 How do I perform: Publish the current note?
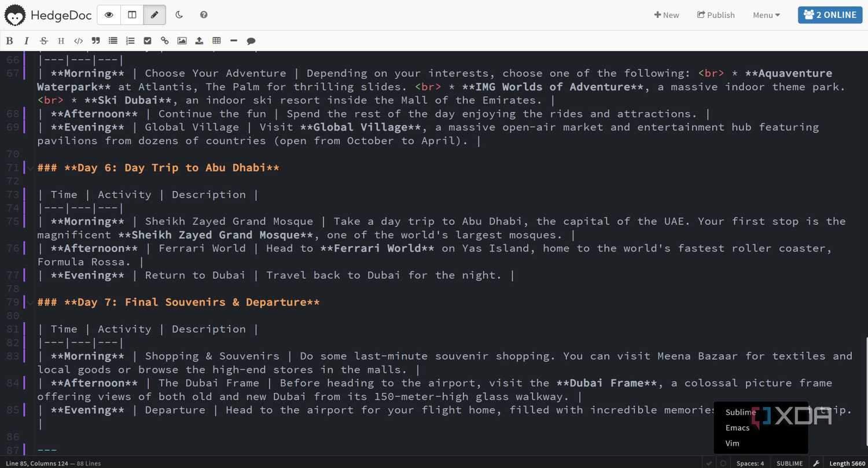[716, 15]
